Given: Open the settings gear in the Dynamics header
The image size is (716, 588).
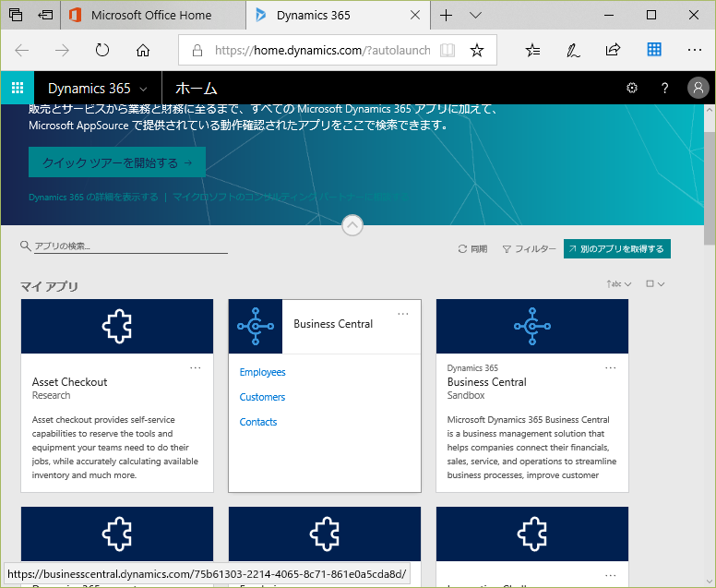Looking at the screenshot, I should tap(632, 88).
